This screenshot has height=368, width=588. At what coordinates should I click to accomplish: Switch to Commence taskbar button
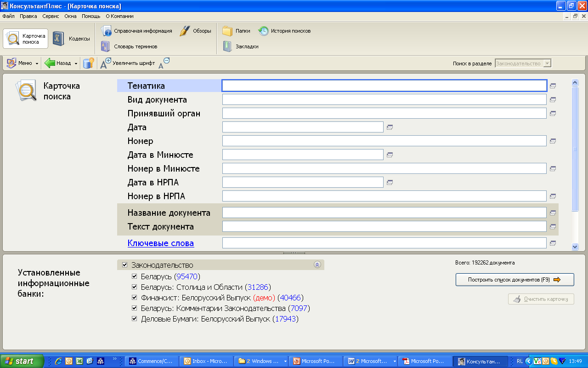[152, 361]
